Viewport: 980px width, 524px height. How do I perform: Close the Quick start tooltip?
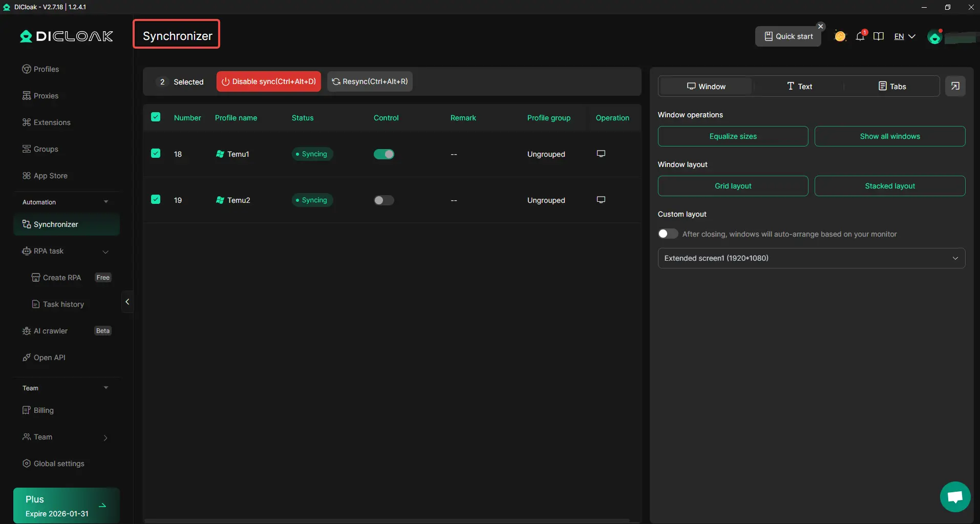(820, 26)
